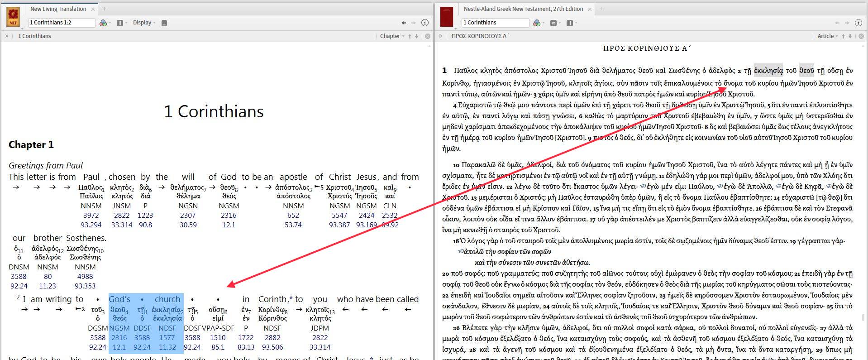
Task: Close the Nestle-Aland Greek New Testament tab
Action: click(590, 9)
